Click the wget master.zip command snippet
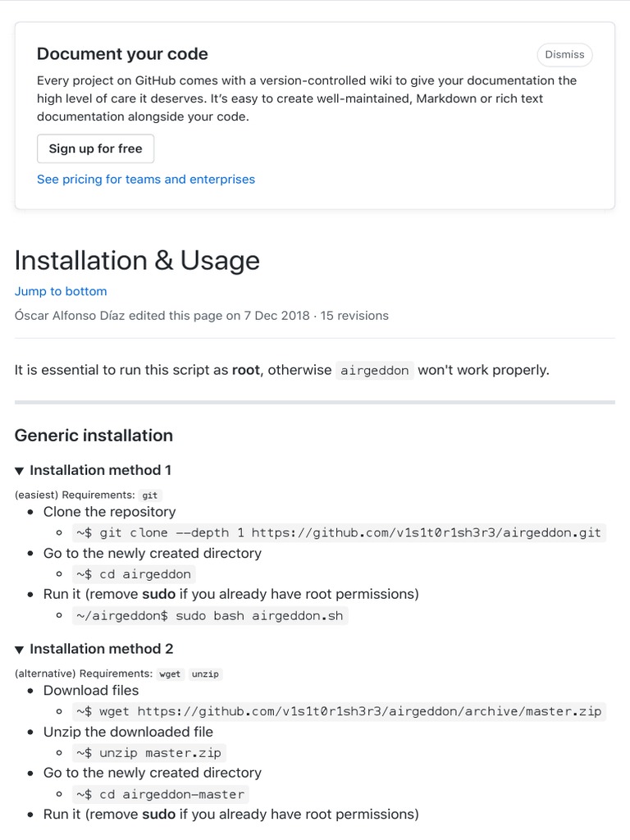630x840 pixels. point(338,711)
